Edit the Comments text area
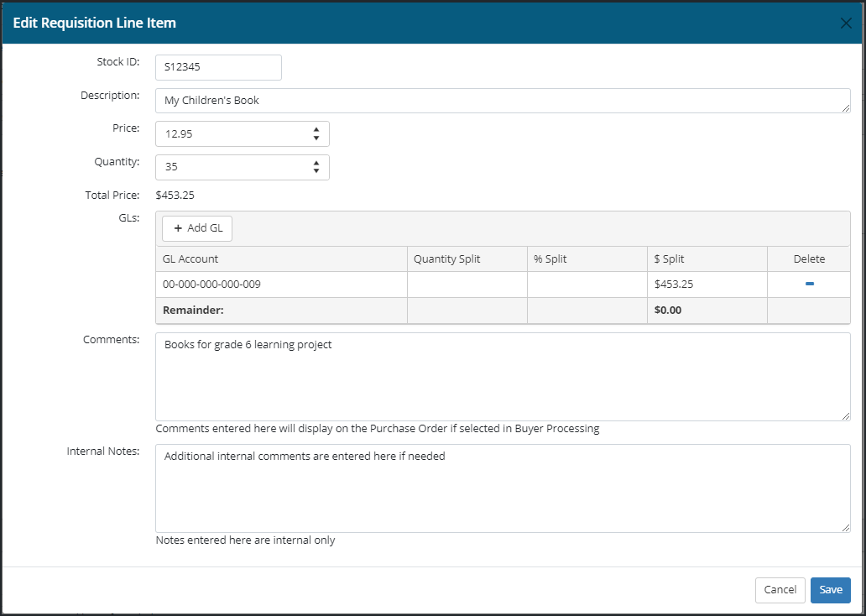Screen dimensions: 866x616 (x=502, y=376)
